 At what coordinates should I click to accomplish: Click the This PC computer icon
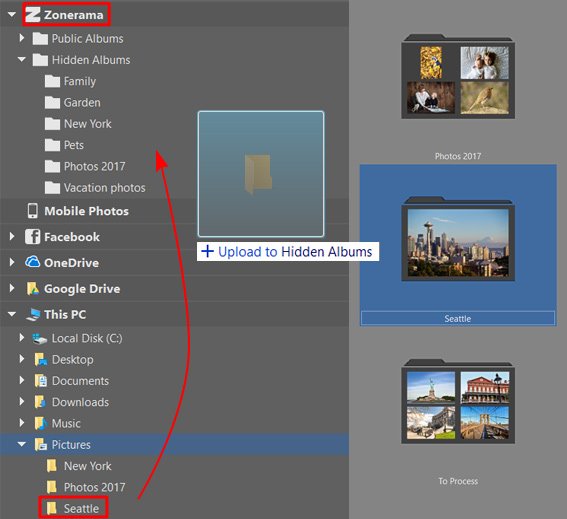(x=33, y=314)
